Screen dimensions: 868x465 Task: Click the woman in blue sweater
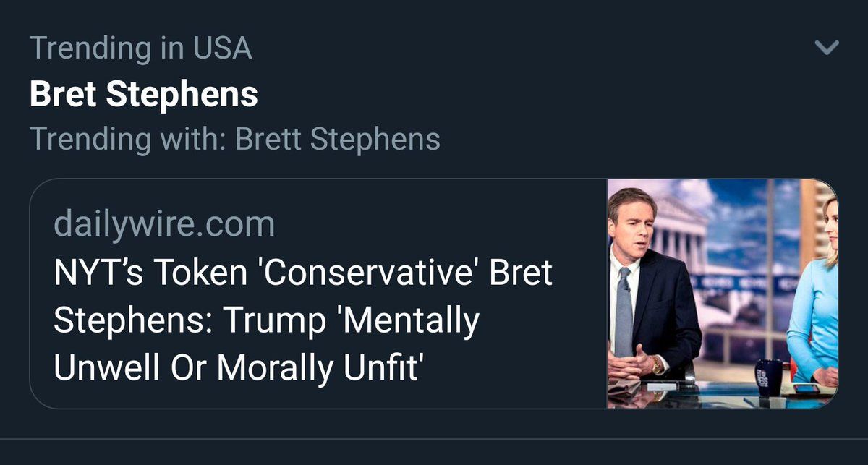point(816,304)
